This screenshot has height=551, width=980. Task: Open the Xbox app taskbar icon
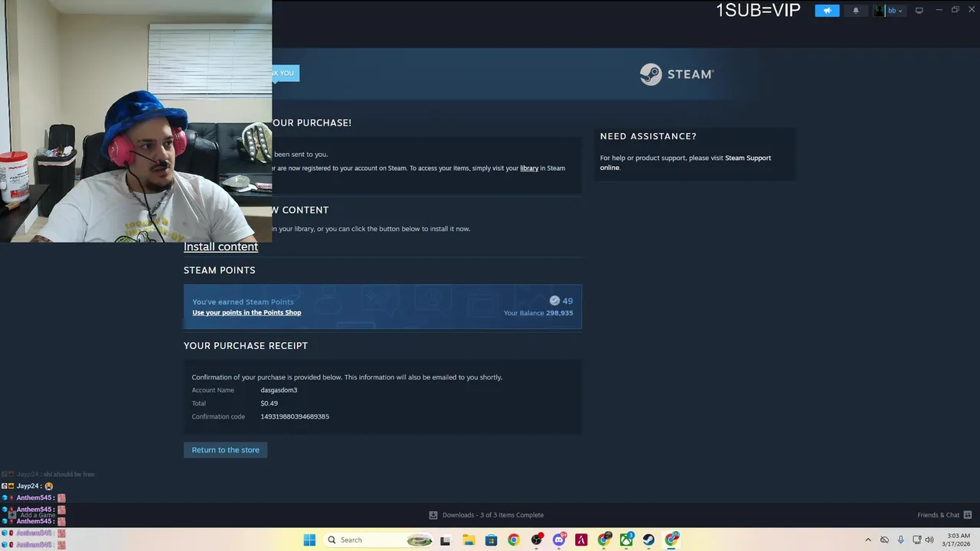tap(626, 540)
